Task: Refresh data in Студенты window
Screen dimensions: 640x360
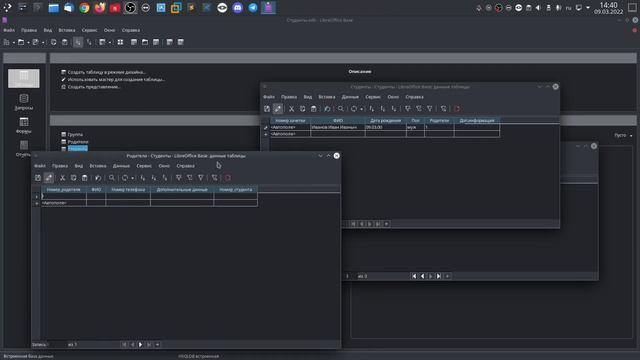Action: pyautogui.click(x=354, y=109)
